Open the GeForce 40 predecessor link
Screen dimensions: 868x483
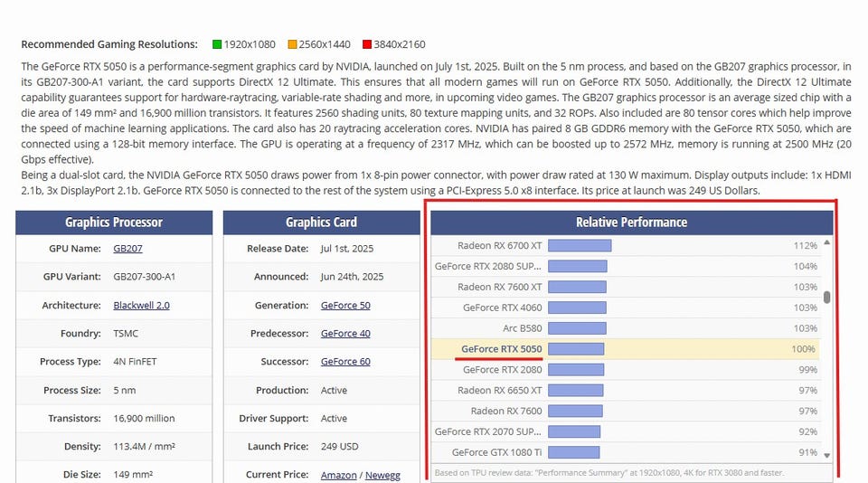click(345, 334)
